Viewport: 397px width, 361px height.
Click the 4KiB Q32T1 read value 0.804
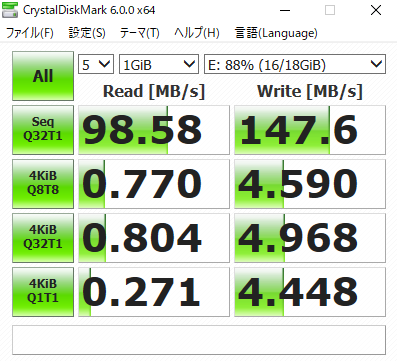coord(154,238)
